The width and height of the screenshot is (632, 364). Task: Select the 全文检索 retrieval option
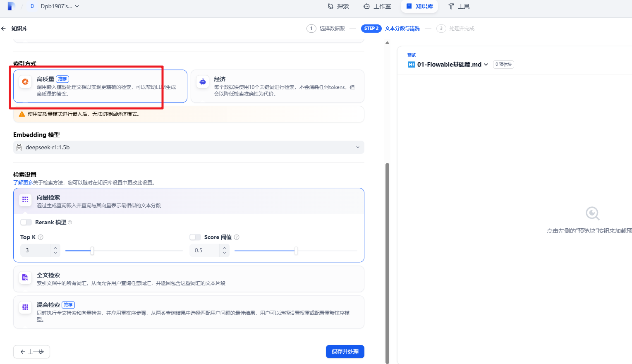pyautogui.click(x=189, y=279)
